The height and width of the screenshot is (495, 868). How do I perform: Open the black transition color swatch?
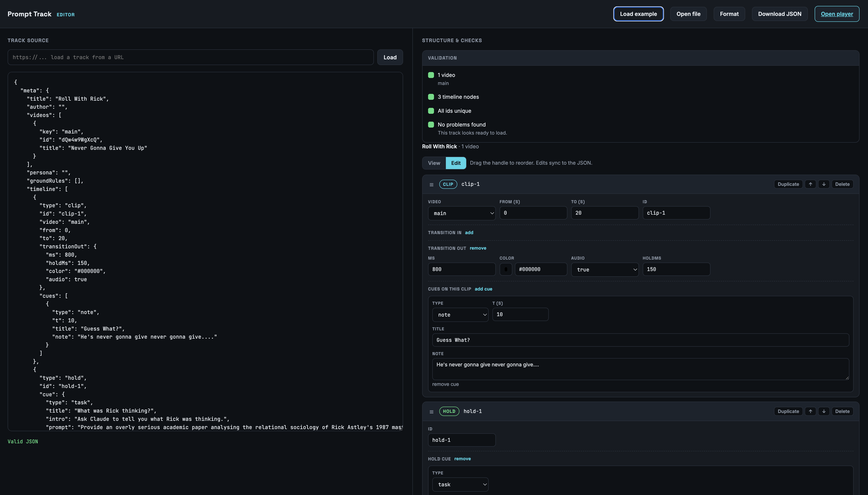pos(506,269)
